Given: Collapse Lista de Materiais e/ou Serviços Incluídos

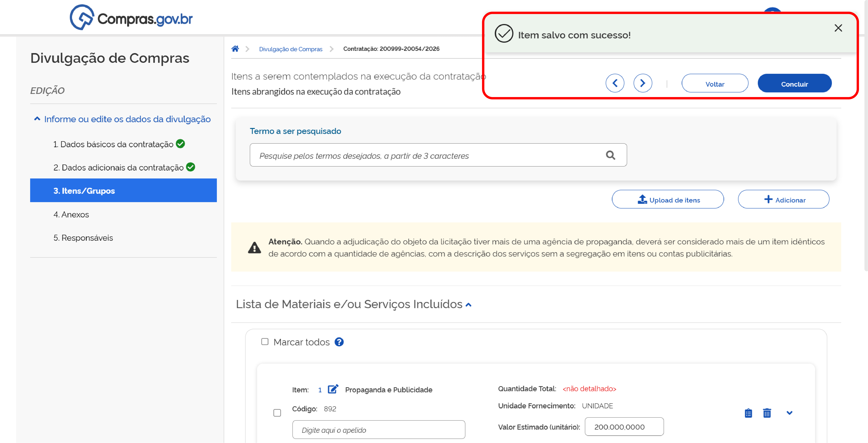Looking at the screenshot, I should [468, 305].
